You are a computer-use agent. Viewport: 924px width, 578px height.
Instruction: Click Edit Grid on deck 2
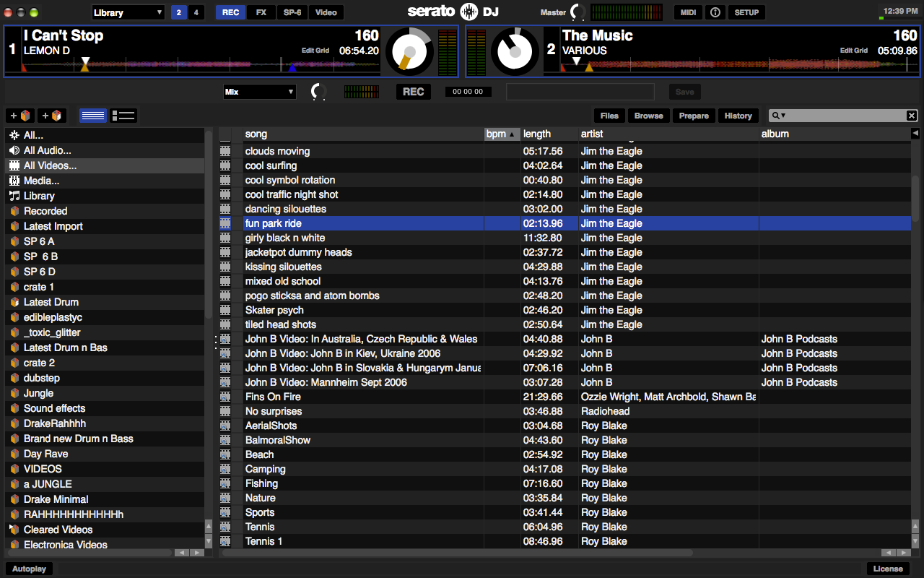(853, 51)
